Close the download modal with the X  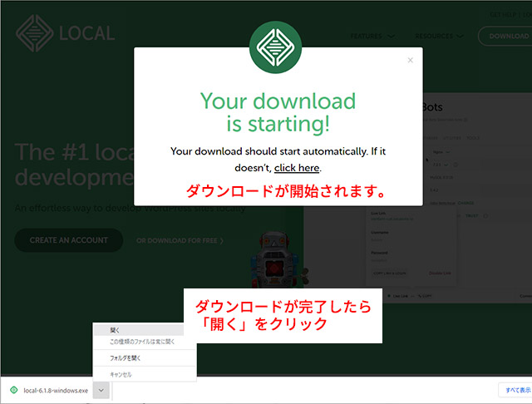pos(410,60)
